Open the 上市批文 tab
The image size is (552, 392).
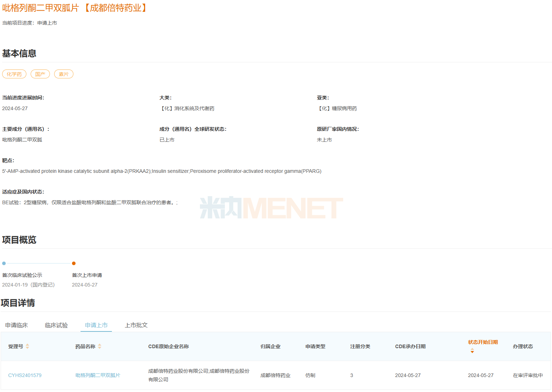[x=136, y=325]
